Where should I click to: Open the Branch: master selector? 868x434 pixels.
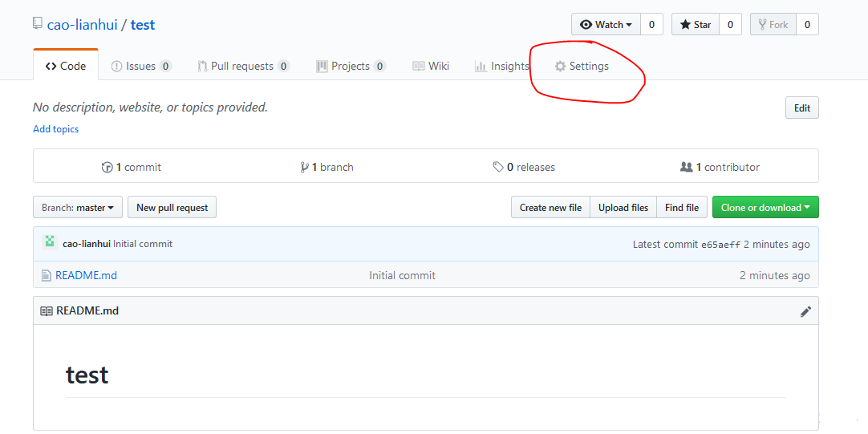click(78, 208)
